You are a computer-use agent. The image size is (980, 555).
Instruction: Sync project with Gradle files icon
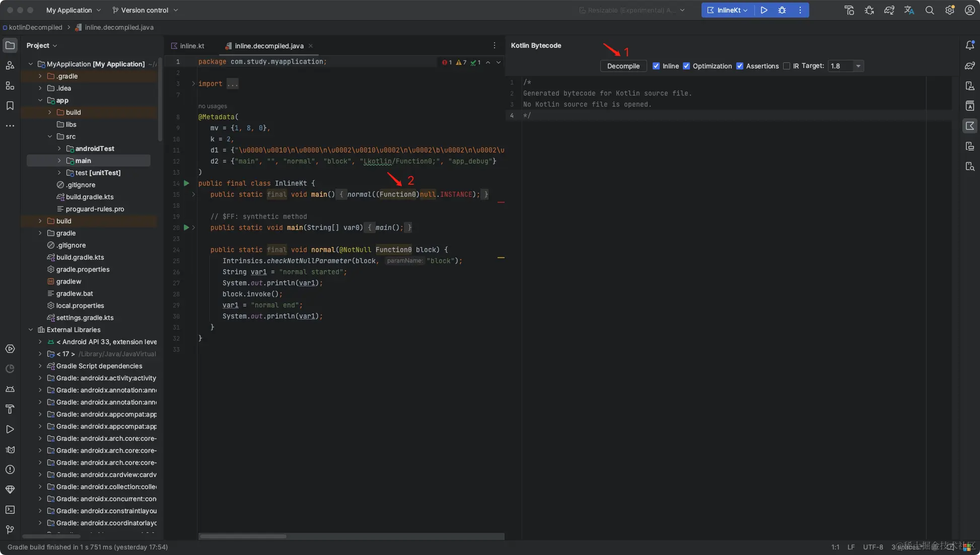pyautogui.click(x=889, y=10)
